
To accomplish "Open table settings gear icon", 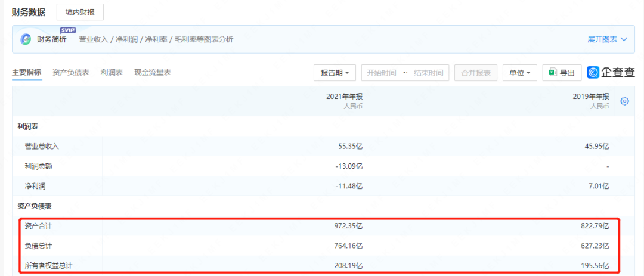I will point(625,101).
